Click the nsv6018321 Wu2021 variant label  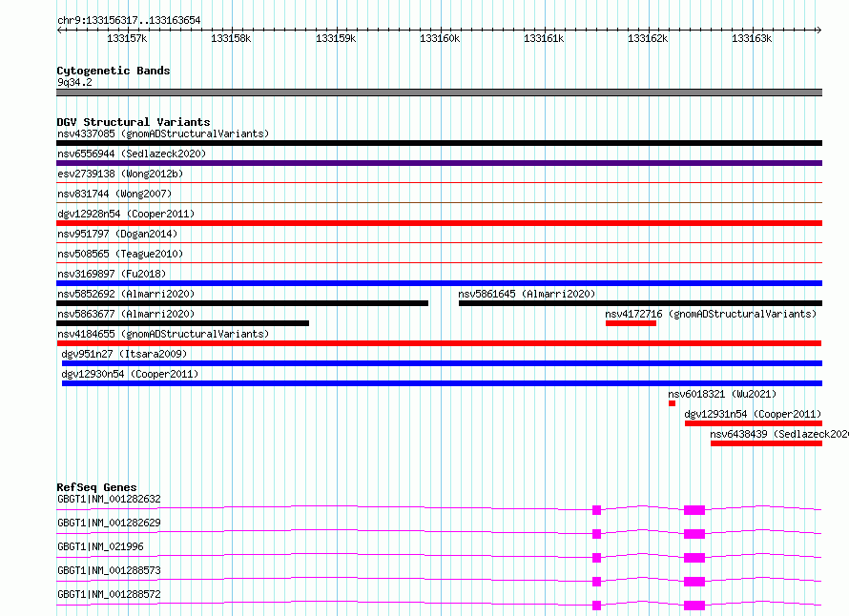(x=722, y=394)
